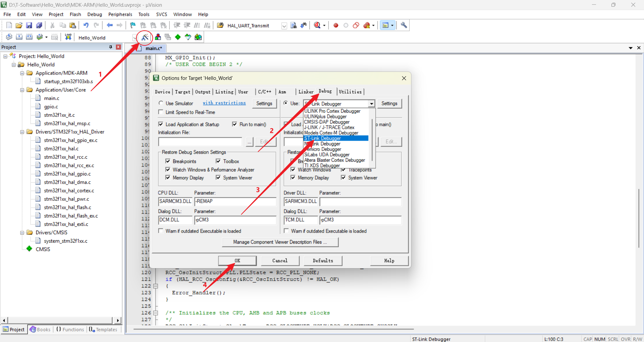Open the Flash menu
This screenshot has width=644, height=342.
[75, 14]
